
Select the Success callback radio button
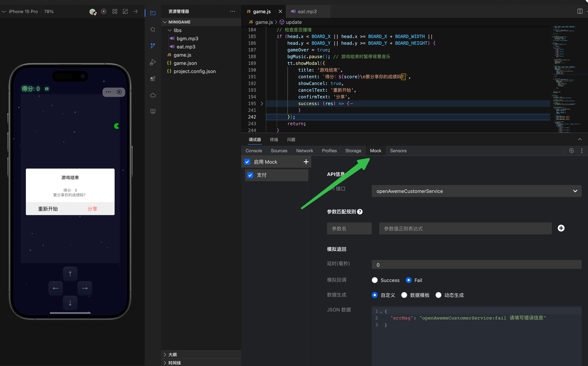click(375, 280)
